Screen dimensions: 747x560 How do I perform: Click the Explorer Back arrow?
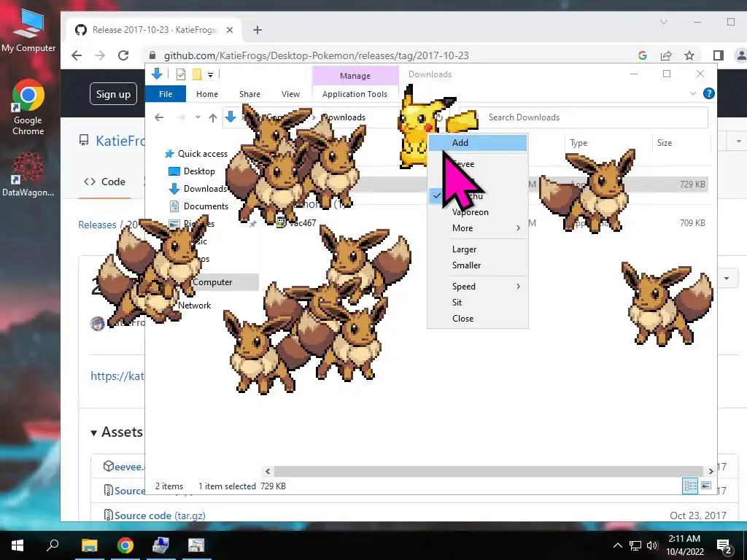[159, 117]
